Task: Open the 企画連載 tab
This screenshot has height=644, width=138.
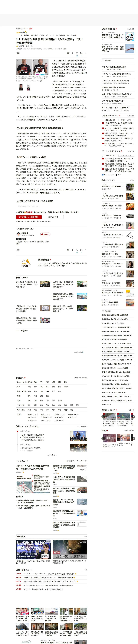Action: (x=42, y=36)
